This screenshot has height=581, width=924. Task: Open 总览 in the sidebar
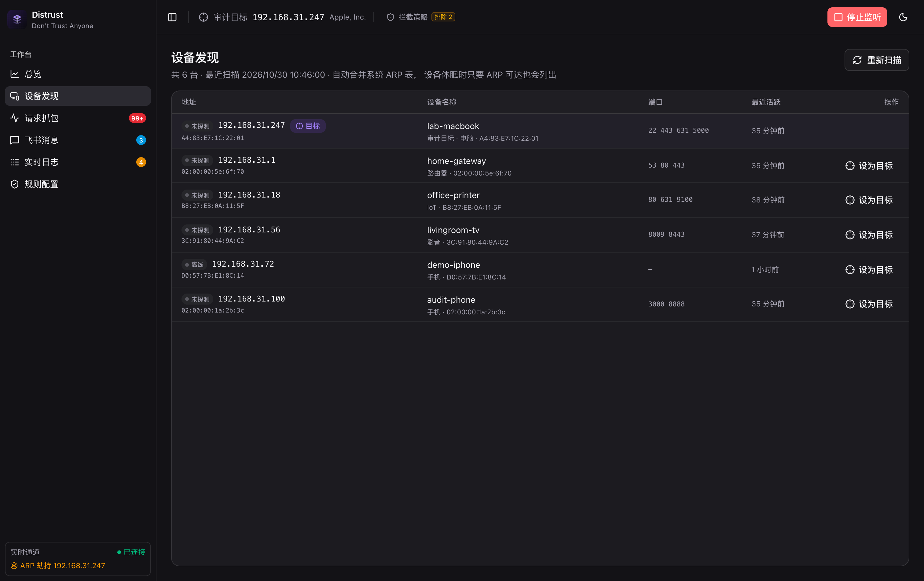coord(78,74)
